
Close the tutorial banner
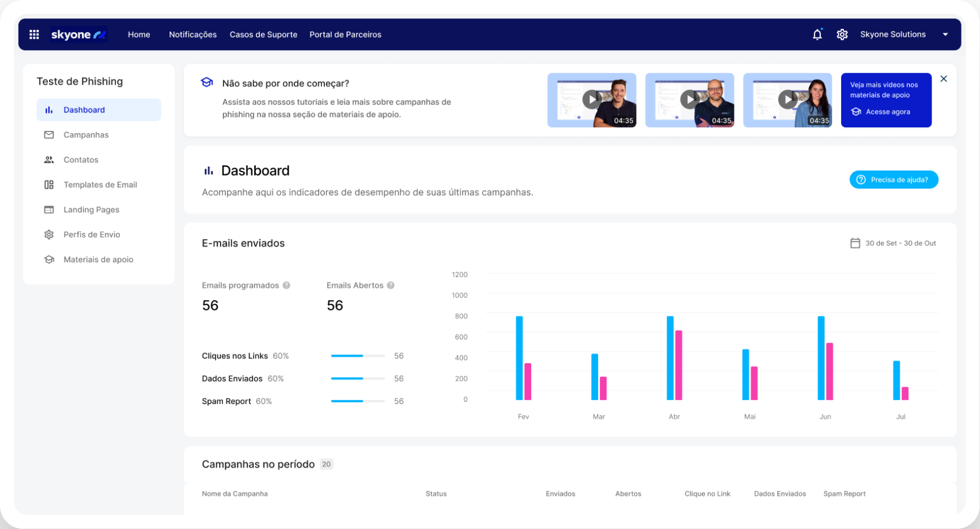tap(944, 79)
